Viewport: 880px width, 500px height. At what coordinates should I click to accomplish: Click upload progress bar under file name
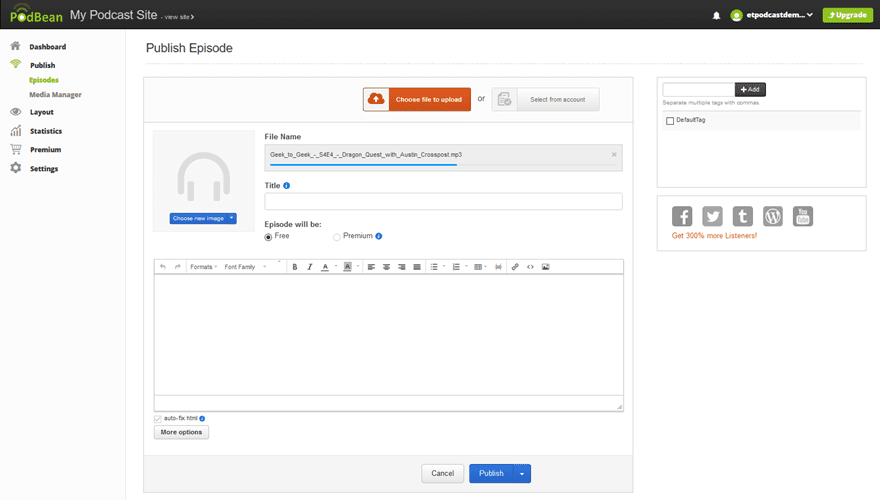[x=443, y=165]
